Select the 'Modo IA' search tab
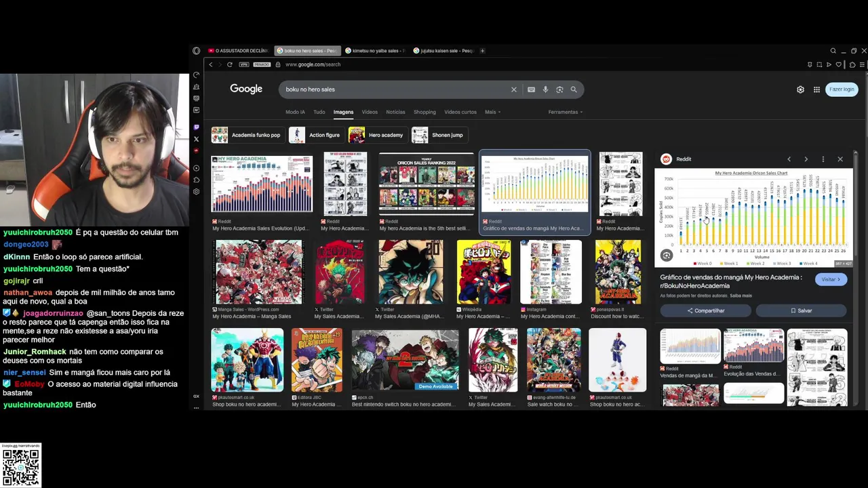 tap(295, 112)
